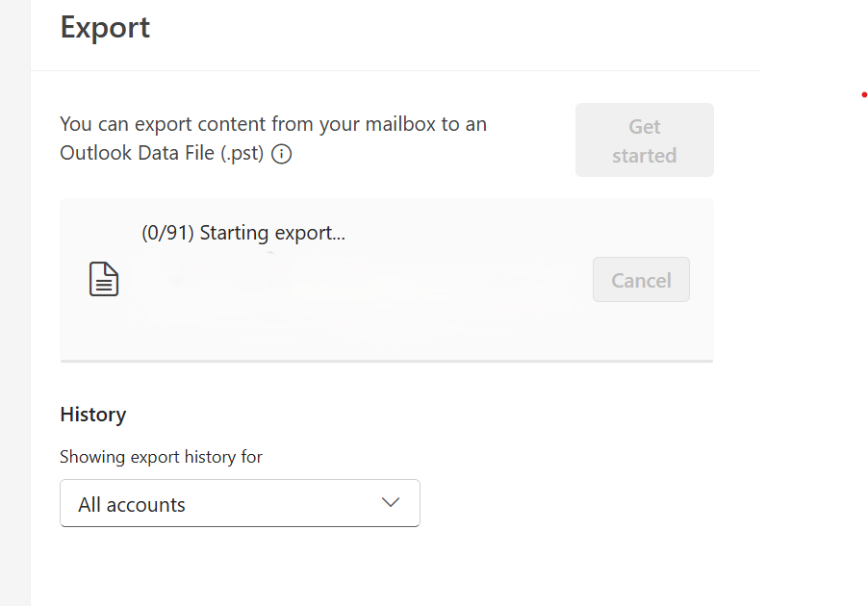Open the All accounts history dropdown
The width and height of the screenshot is (868, 606).
(x=240, y=503)
